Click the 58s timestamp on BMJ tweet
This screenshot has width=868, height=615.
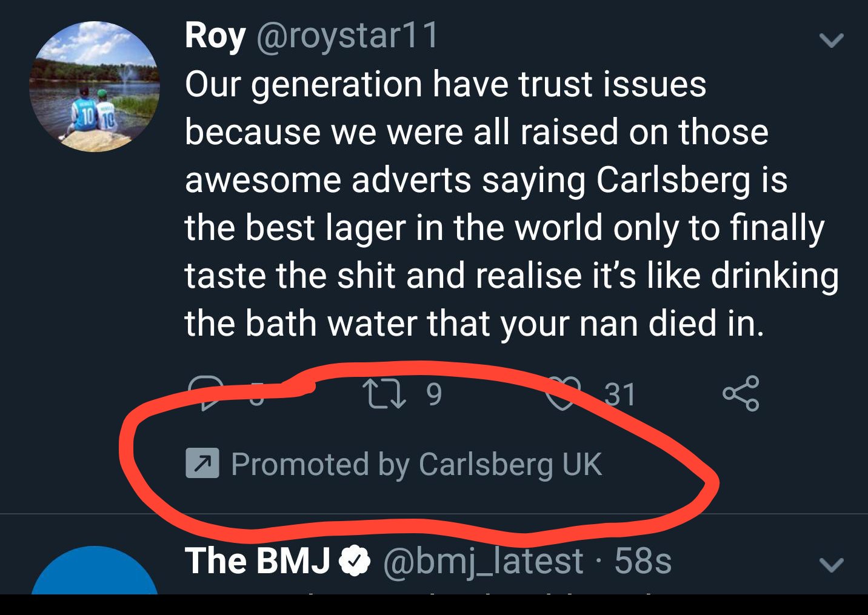click(643, 561)
